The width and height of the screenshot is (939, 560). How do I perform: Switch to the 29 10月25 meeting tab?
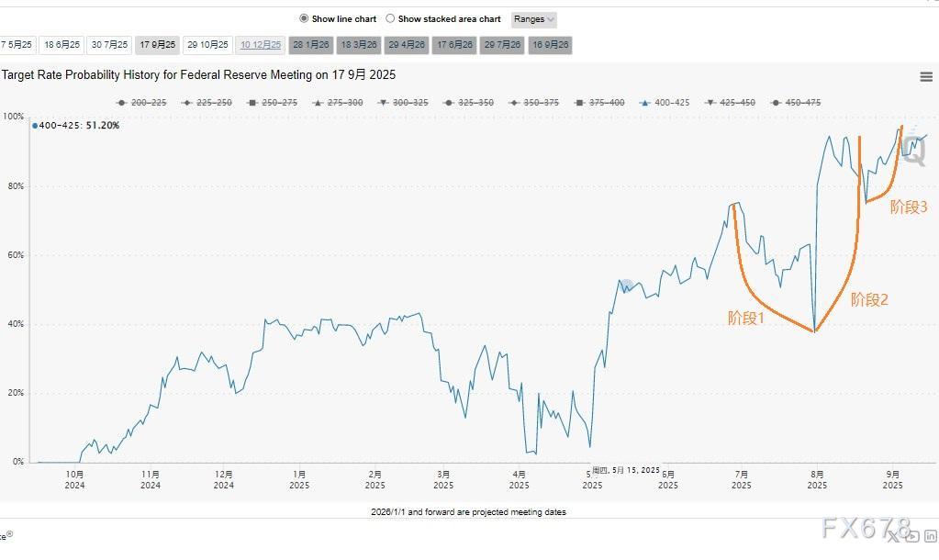coord(207,44)
